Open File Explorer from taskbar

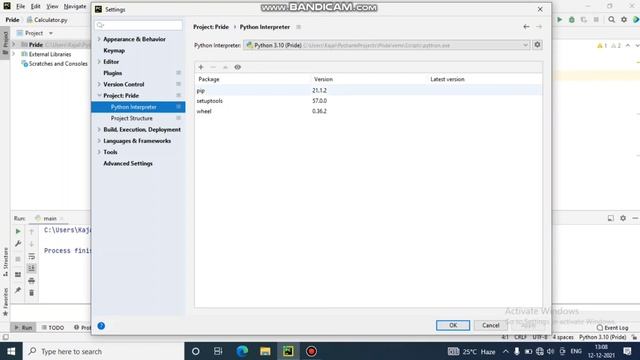tap(265, 351)
